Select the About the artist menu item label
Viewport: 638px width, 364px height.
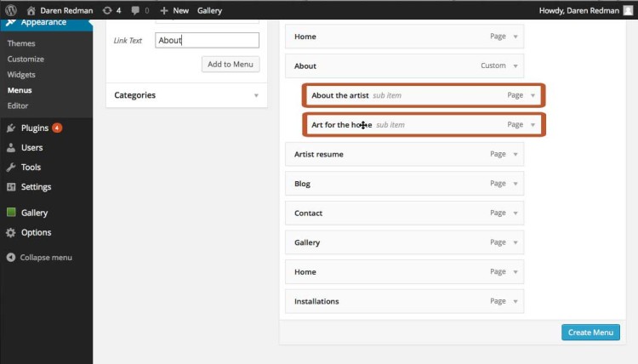coord(339,95)
